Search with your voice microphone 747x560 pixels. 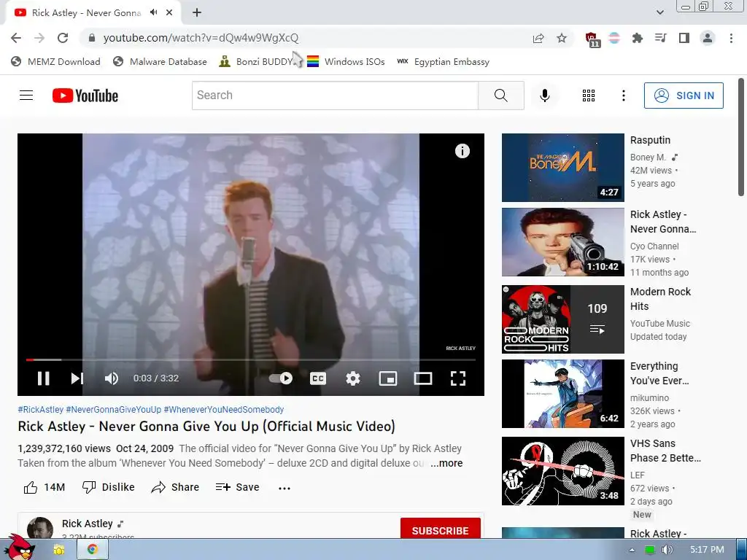point(545,96)
